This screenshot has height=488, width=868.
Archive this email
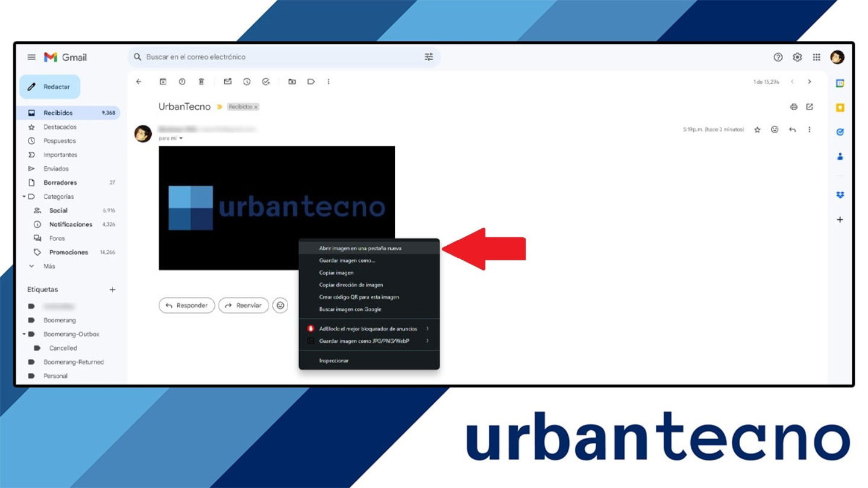(x=163, y=81)
